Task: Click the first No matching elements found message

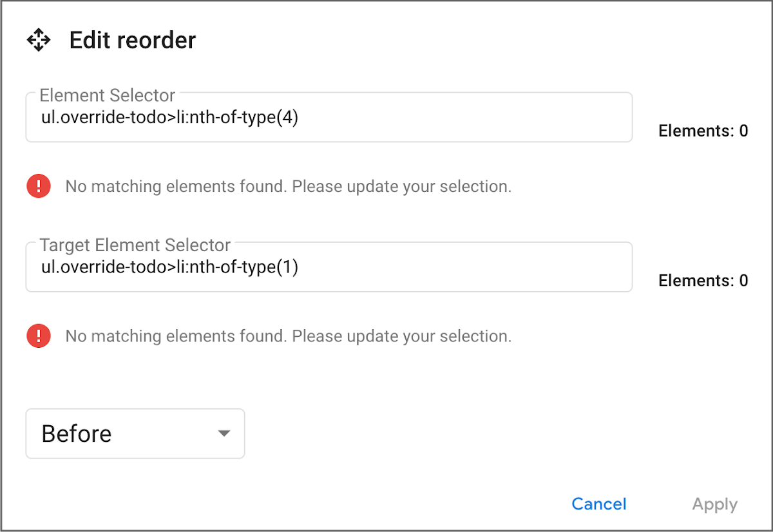Action: click(288, 187)
